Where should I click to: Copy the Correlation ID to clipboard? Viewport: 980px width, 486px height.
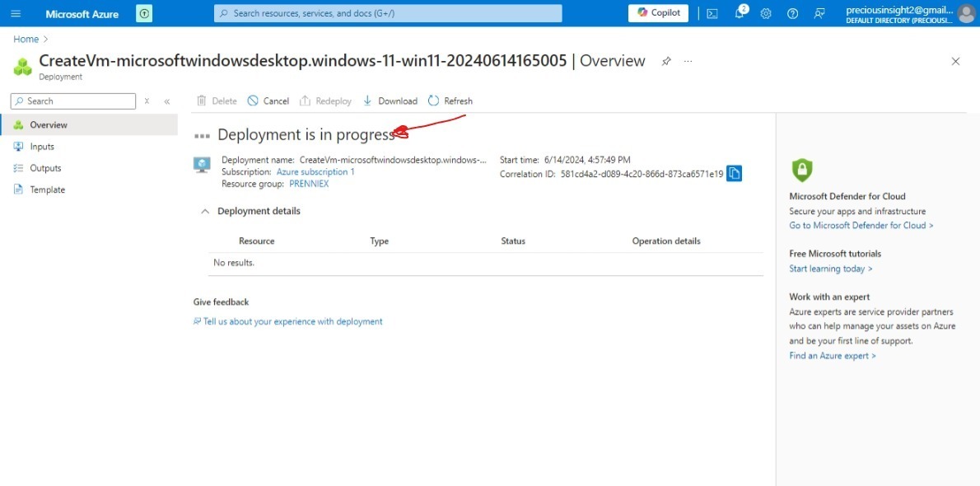click(735, 174)
